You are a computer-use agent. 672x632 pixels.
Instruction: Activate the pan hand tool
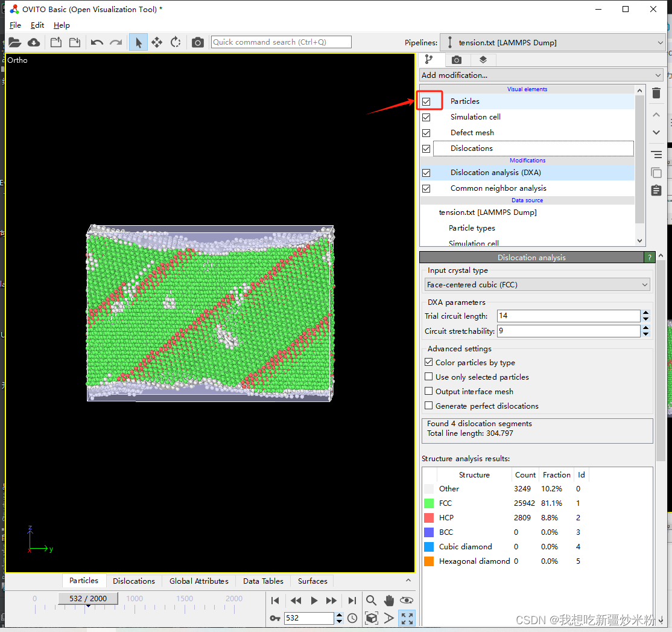[389, 600]
